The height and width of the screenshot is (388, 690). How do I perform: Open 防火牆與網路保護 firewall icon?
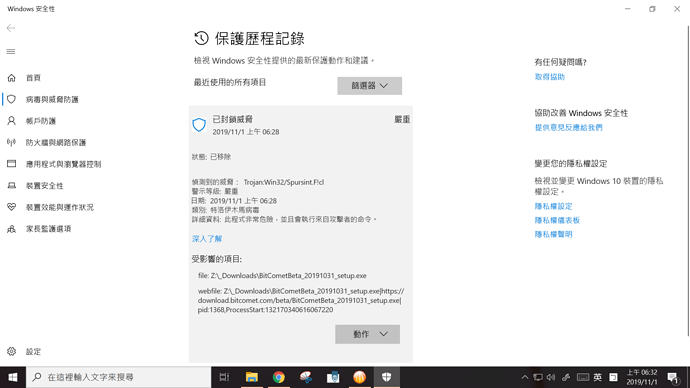[11, 143]
